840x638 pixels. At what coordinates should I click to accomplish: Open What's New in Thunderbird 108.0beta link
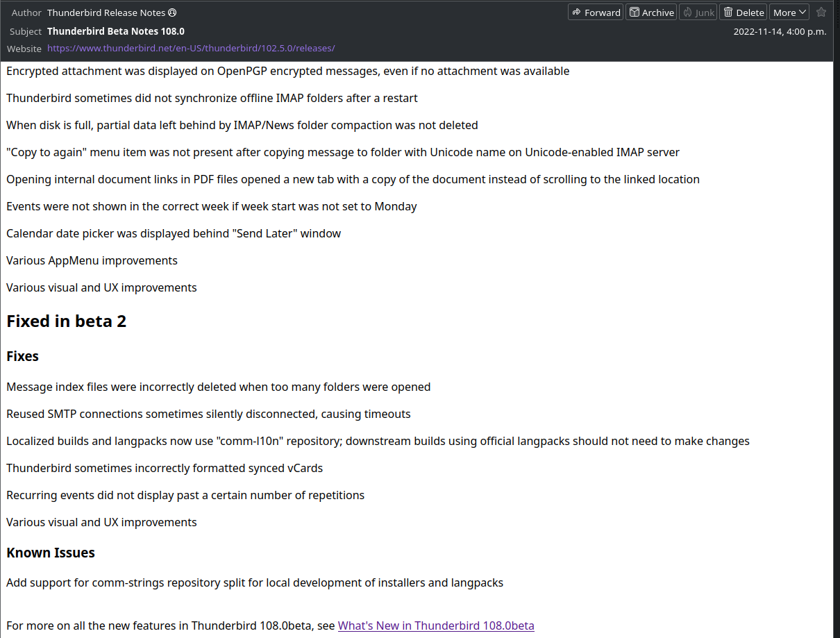pyautogui.click(x=436, y=626)
